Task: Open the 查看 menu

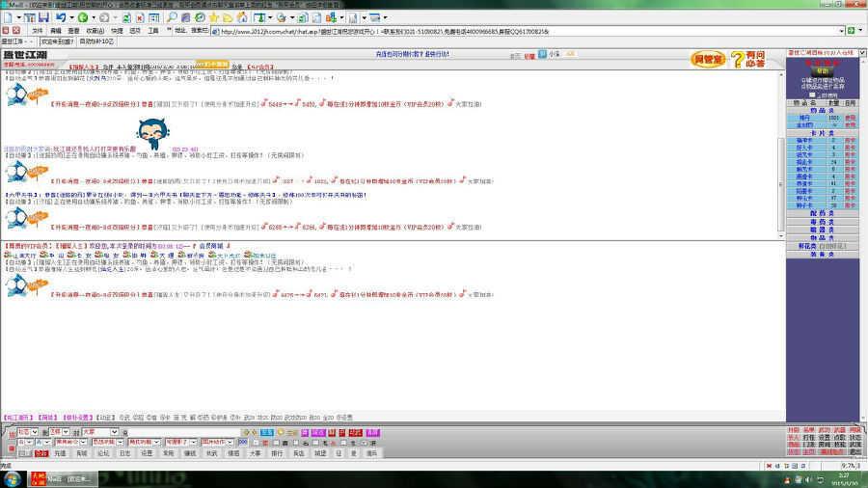Action: 73,31
